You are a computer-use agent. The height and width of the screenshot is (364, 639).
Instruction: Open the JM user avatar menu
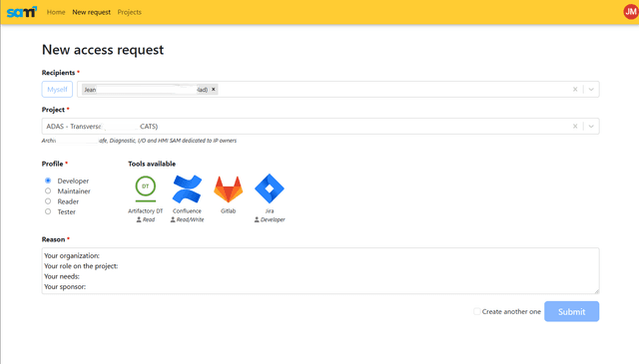tap(631, 12)
